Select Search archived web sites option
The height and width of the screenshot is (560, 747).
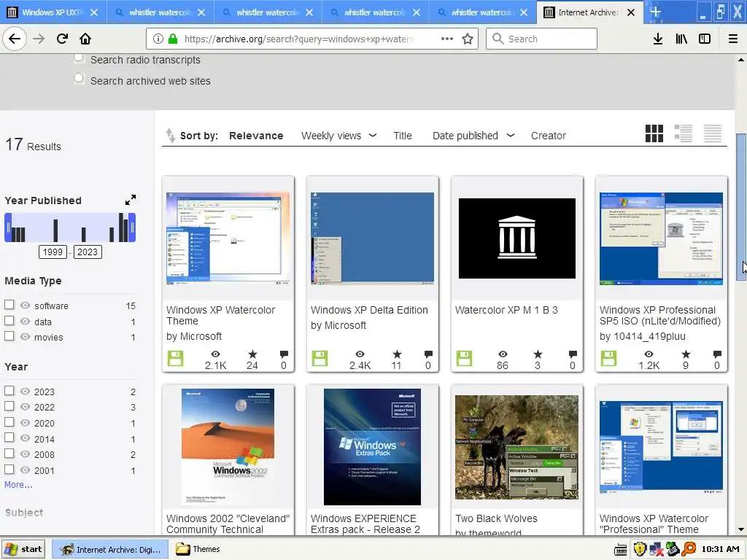[x=79, y=79]
